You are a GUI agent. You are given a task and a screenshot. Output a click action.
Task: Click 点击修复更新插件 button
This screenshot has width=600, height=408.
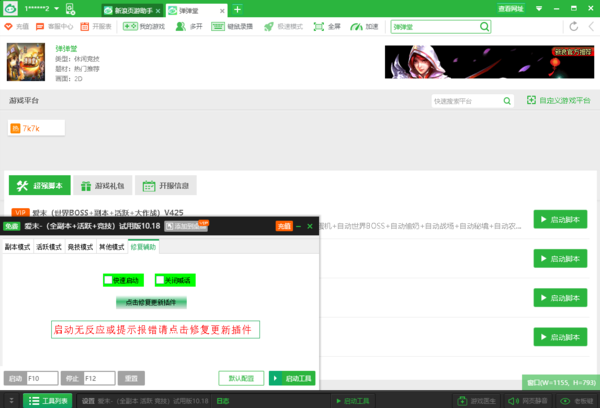[151, 302]
